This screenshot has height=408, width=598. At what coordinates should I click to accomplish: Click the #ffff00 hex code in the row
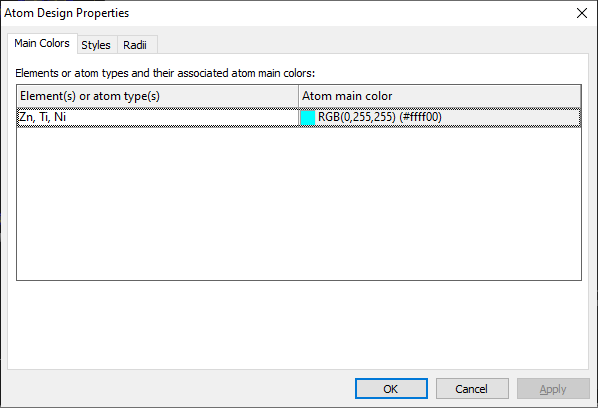pos(420,117)
